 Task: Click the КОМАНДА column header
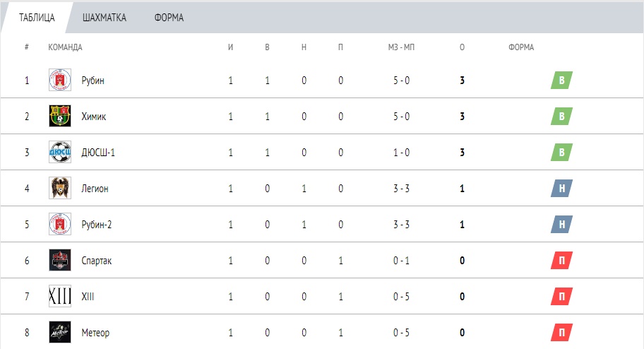65,47
